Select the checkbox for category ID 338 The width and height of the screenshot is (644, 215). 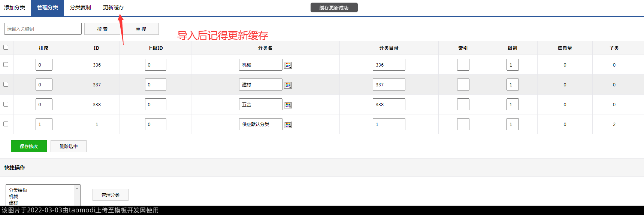(x=6, y=104)
